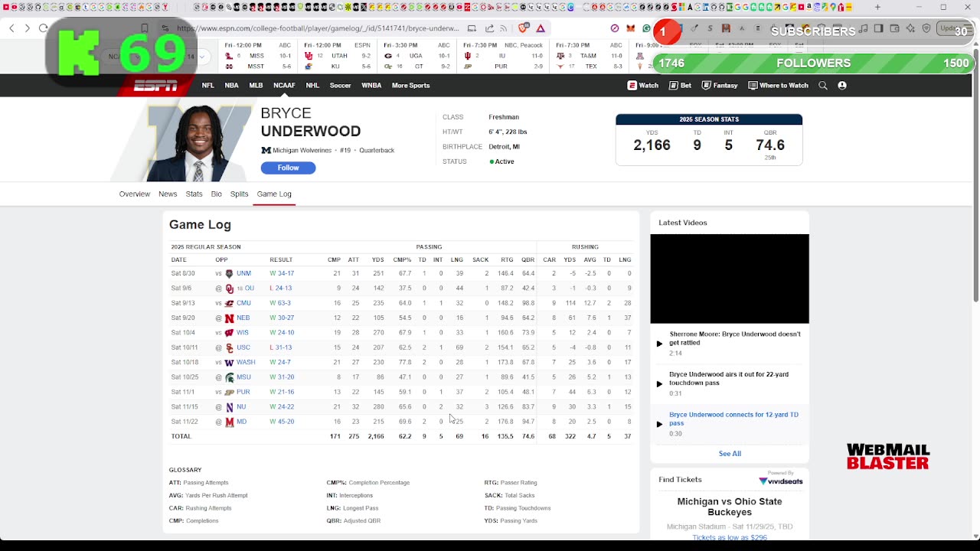
Task: Select the Game Log tab
Action: (274, 194)
